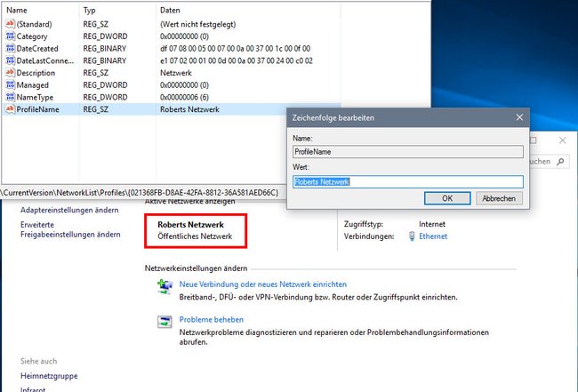The height and width of the screenshot is (392, 578).
Task: Open the Ethernet connection link
Action: (433, 236)
